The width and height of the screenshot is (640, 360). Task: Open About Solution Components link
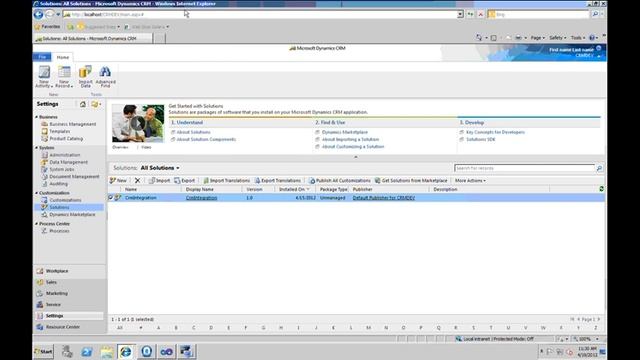click(206, 140)
